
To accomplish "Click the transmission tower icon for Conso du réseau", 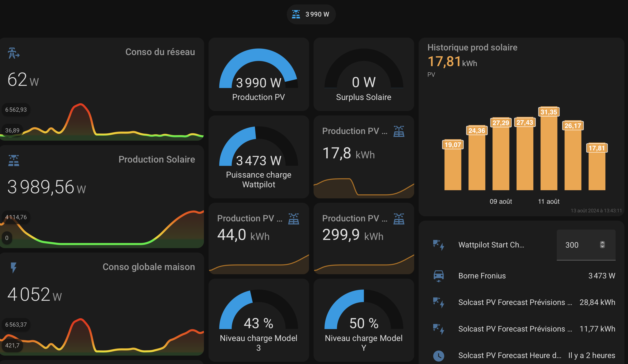I will [13, 53].
